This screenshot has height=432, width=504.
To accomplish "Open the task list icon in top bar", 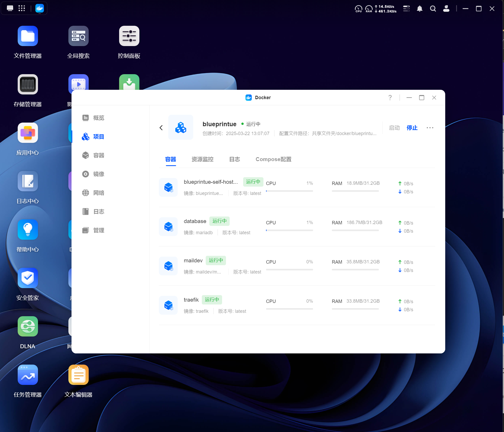I will (406, 9).
